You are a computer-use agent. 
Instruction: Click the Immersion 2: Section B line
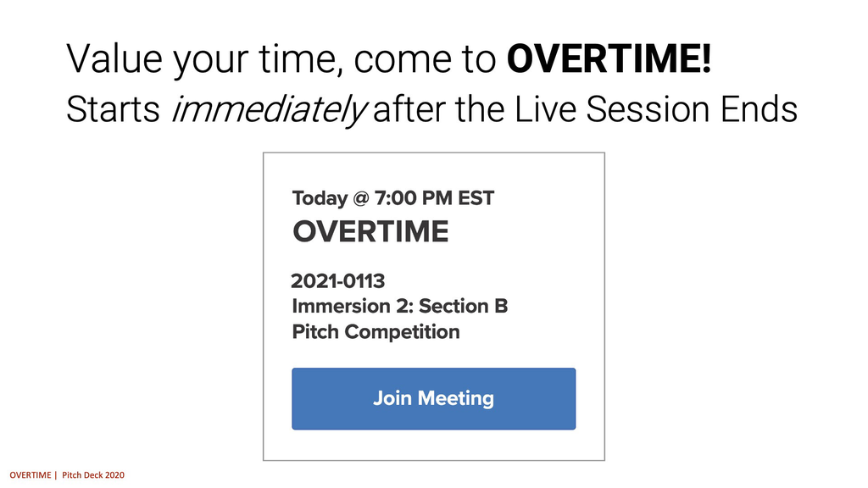[x=399, y=306]
